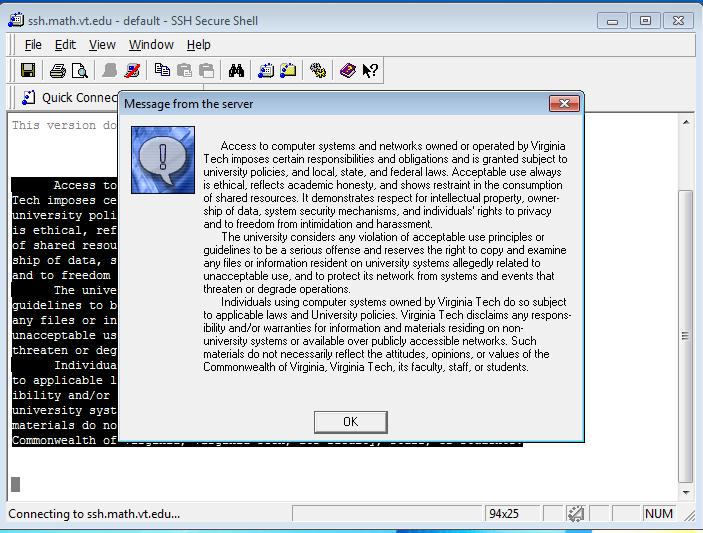Click the exclamation speech bubble image

(163, 160)
